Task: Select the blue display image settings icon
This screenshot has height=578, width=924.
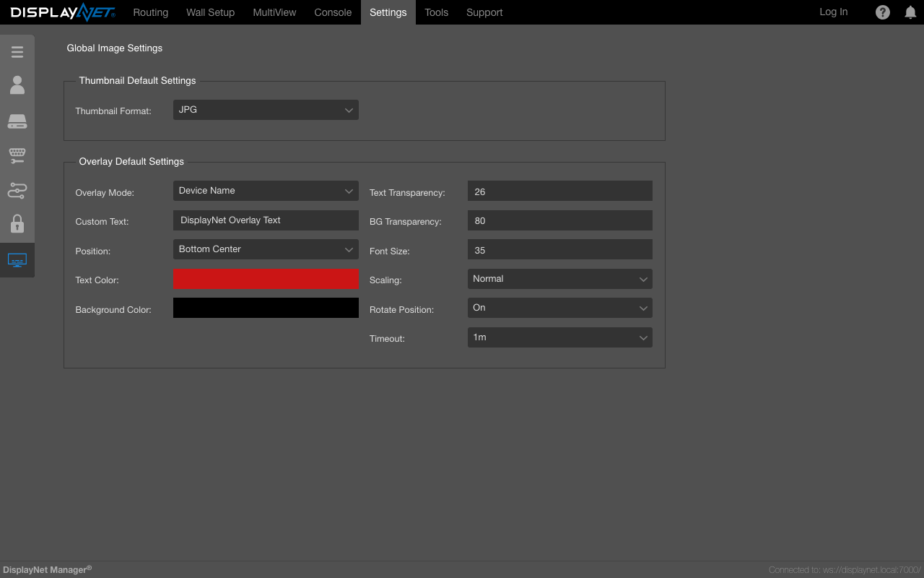Action: (17, 260)
